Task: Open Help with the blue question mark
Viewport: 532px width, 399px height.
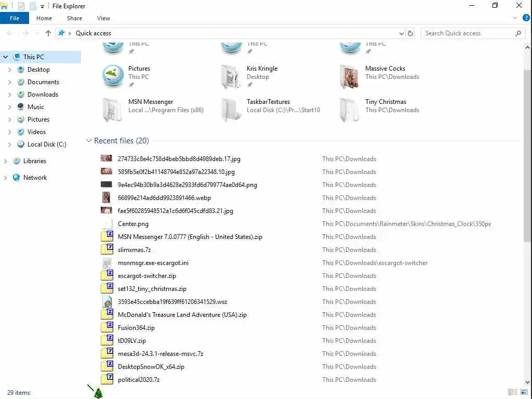Action: tap(526, 18)
